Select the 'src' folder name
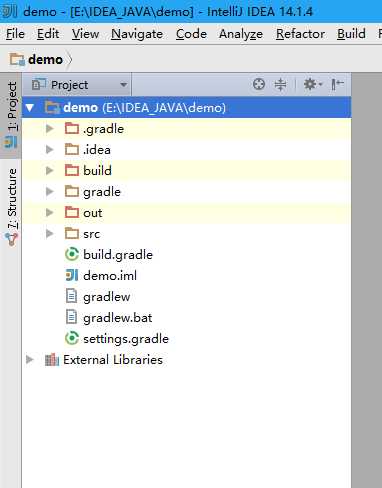 tap(91, 234)
